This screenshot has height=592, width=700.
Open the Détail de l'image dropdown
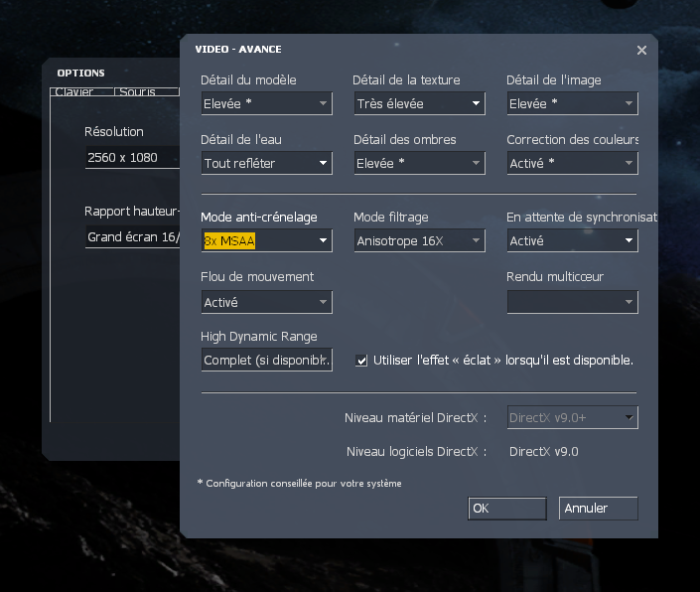(x=572, y=103)
